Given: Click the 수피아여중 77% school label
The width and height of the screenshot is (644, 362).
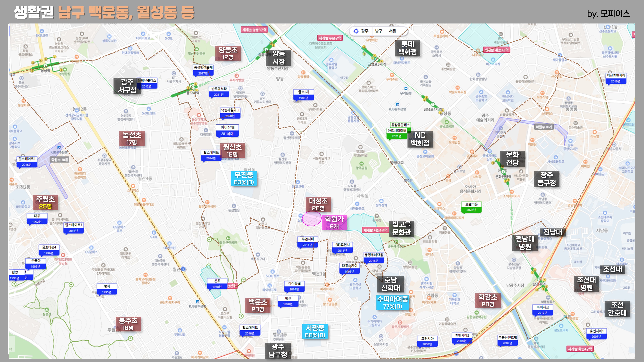Looking at the screenshot, I should coord(393,302).
